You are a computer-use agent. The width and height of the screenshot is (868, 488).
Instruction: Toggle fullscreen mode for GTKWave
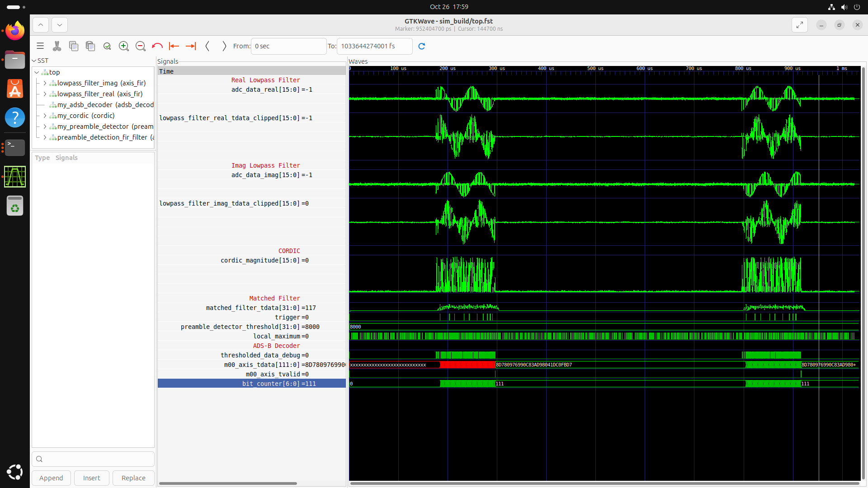tap(800, 25)
